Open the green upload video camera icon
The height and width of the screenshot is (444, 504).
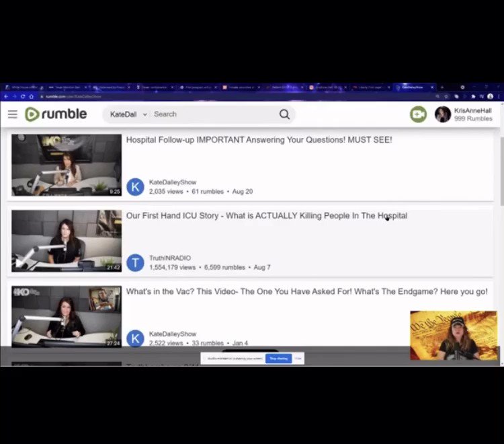[x=418, y=114]
